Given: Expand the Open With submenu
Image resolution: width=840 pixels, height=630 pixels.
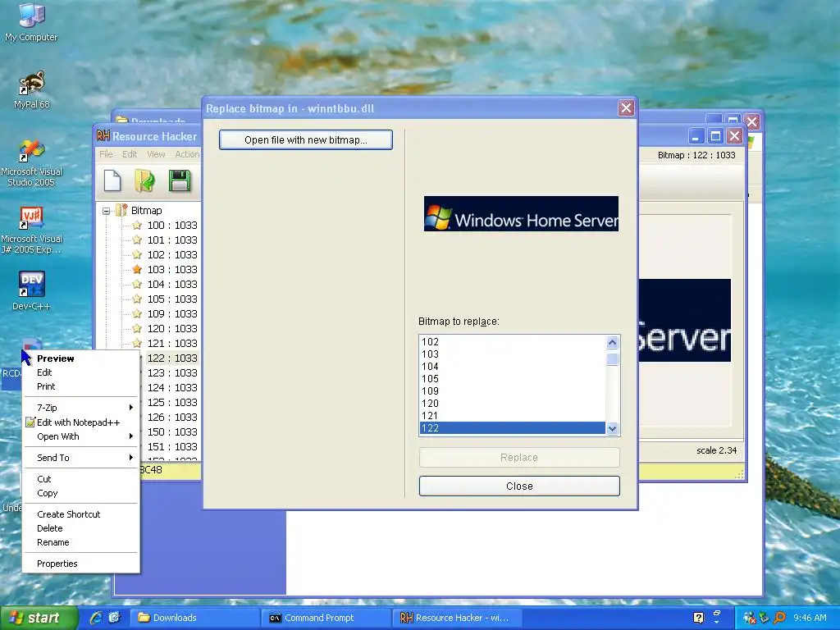Looking at the screenshot, I should (130, 436).
